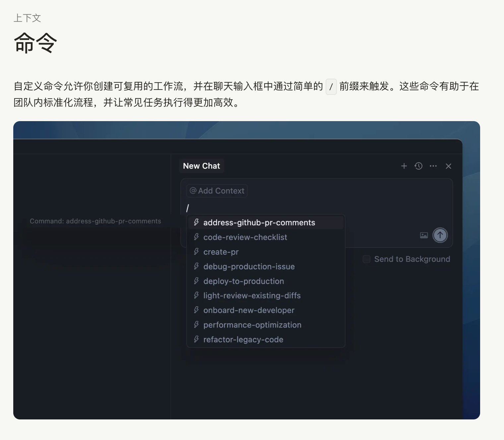The width and height of the screenshot is (504, 440).
Task: Click lightning icon beside debug-production-issue
Action: 196,266
